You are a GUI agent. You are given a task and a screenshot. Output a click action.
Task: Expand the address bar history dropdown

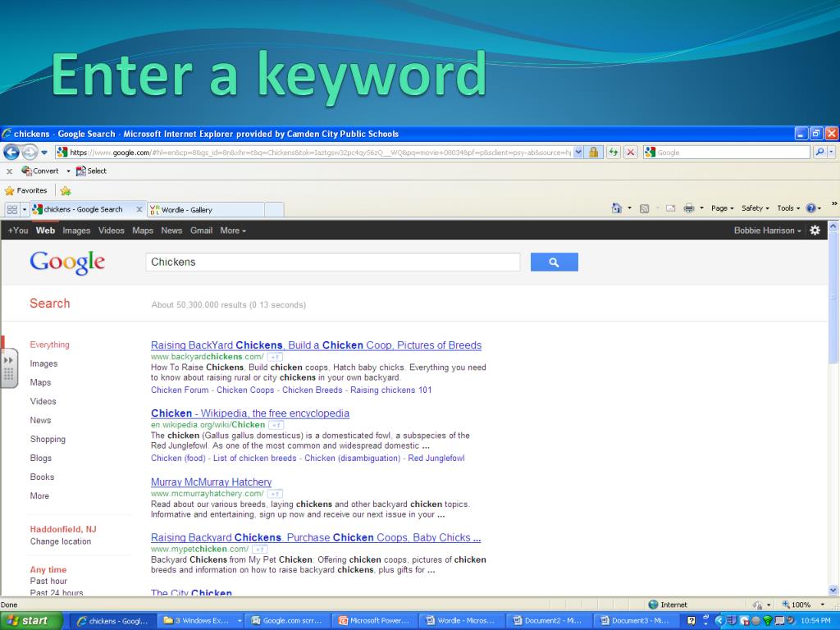(578, 153)
